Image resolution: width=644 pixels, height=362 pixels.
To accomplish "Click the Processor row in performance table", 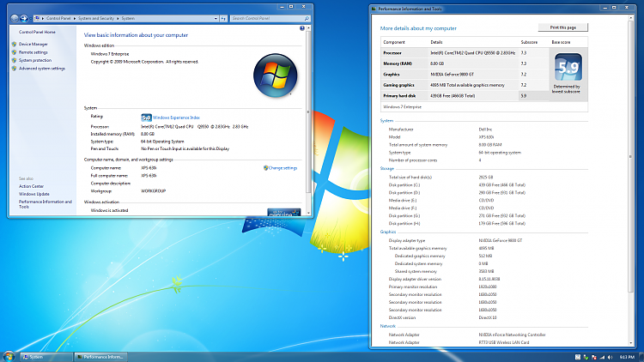I will pyautogui.click(x=465, y=53).
